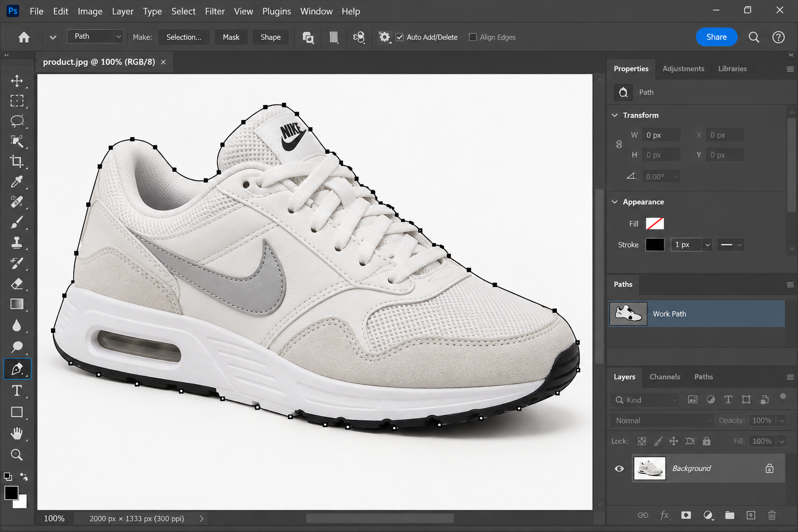
Task: Make a vector Mask from path
Action: point(231,37)
